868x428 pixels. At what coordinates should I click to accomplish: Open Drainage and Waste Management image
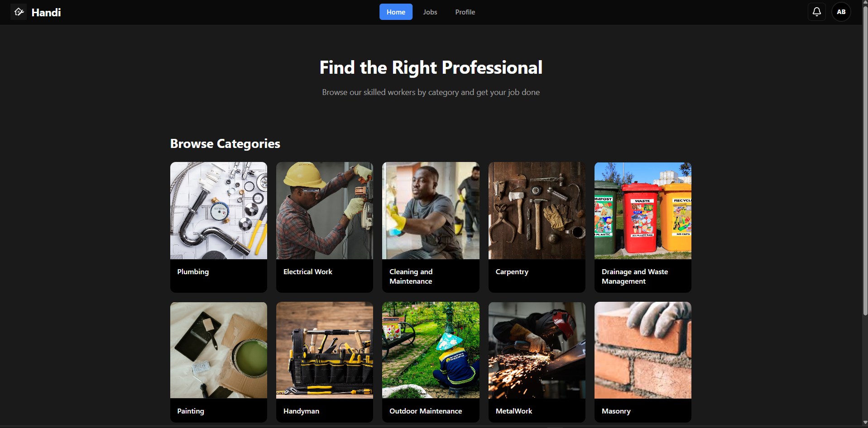(x=643, y=210)
